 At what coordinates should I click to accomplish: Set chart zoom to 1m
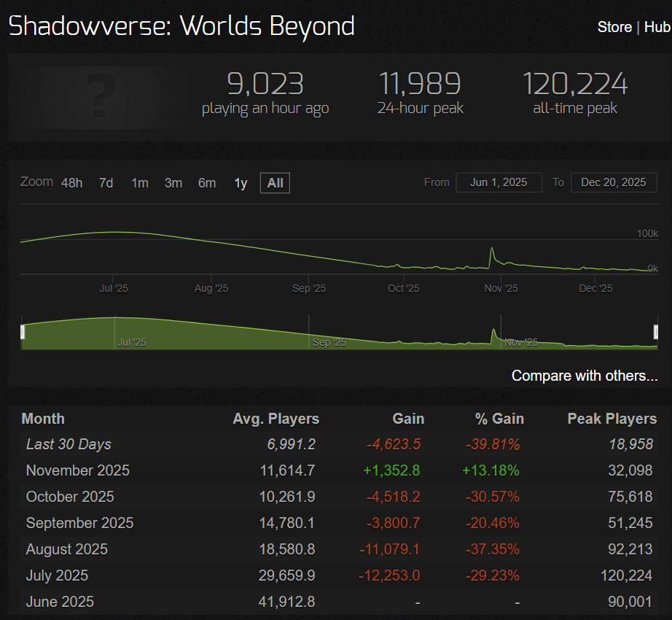[x=140, y=183]
